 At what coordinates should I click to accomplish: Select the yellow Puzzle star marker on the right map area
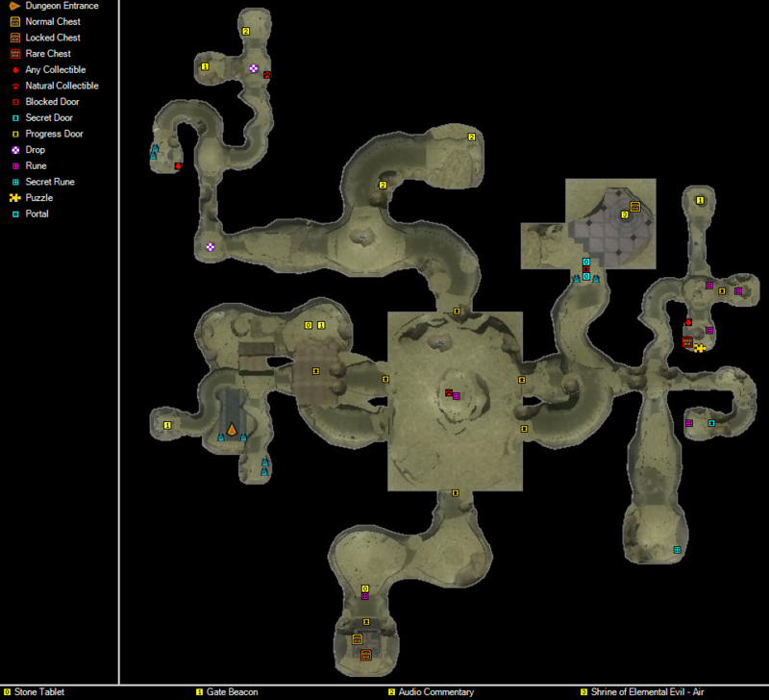[x=701, y=347]
